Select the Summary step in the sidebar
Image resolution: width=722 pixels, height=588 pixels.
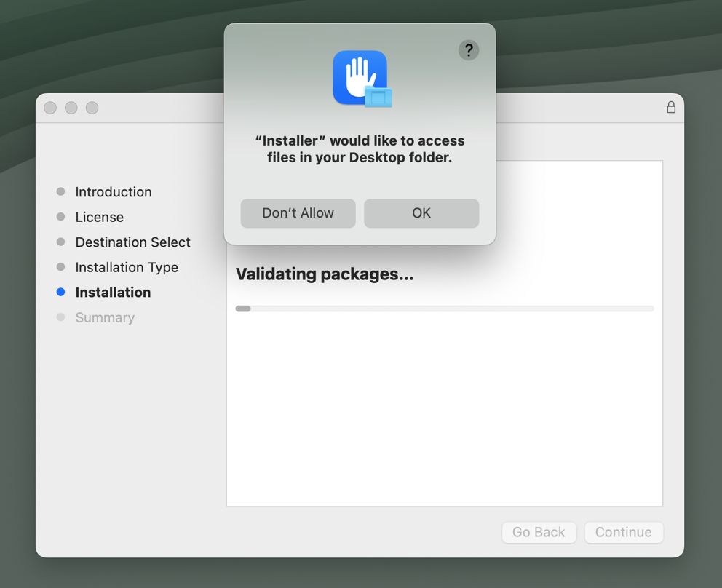pyautogui.click(x=105, y=317)
